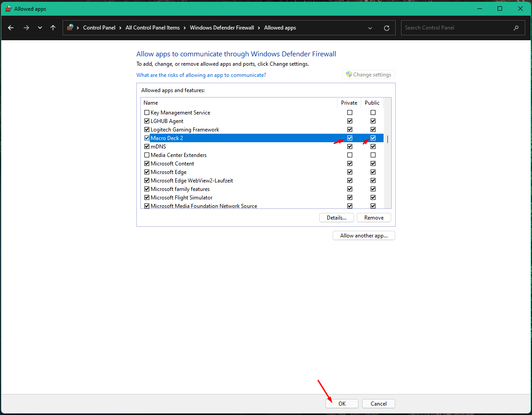Click the forward navigation arrow
This screenshot has height=415, width=532.
tap(26, 28)
